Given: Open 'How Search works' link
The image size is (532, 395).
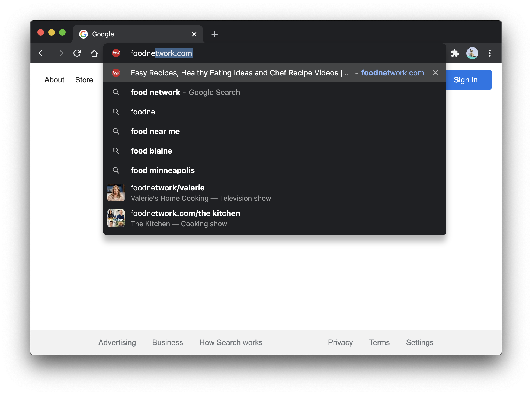Looking at the screenshot, I should tap(231, 342).
